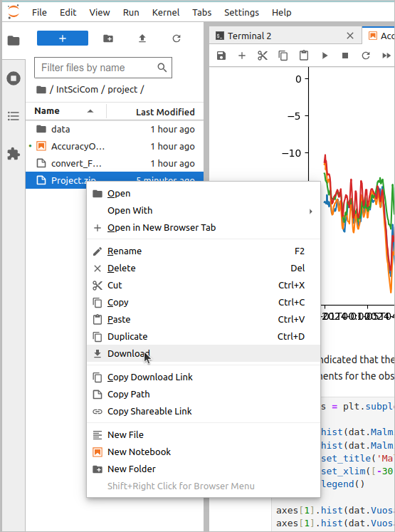The width and height of the screenshot is (395, 532).
Task: Open the Tabs menu
Action: tap(201, 13)
